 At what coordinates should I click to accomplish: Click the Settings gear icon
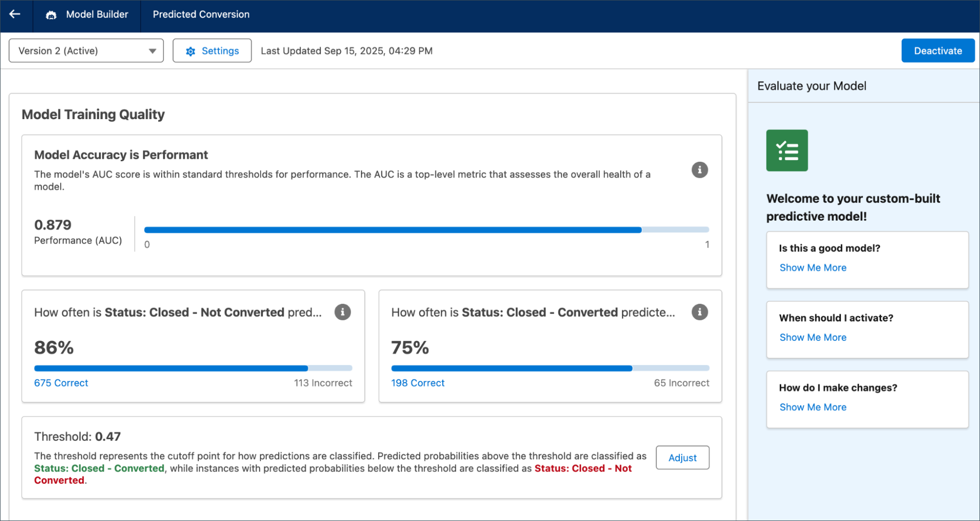[191, 50]
